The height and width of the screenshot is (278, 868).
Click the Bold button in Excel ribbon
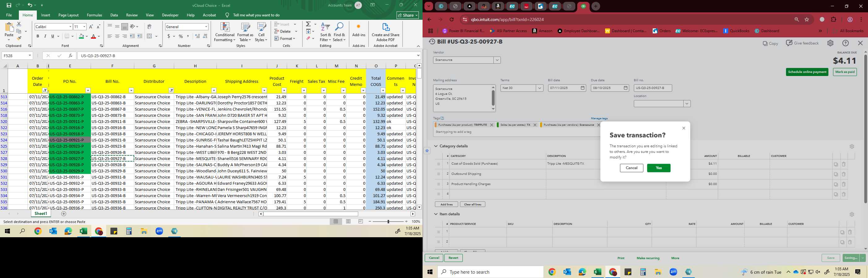click(x=38, y=36)
